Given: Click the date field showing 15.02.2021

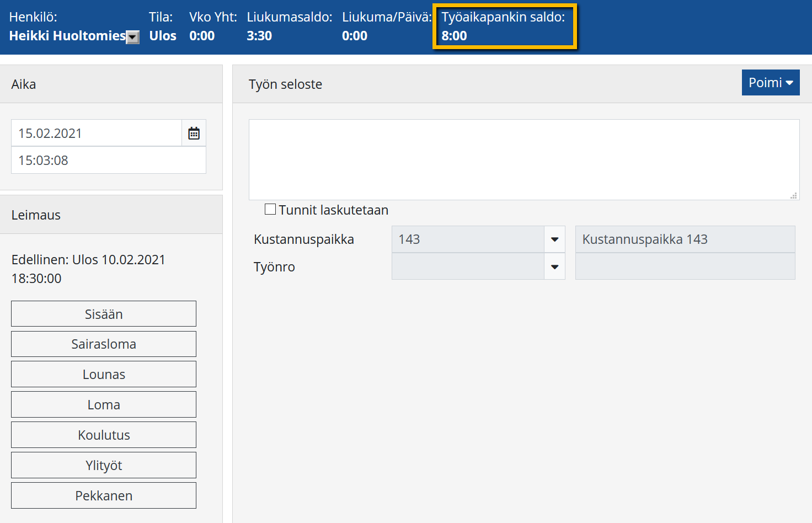Looking at the screenshot, I should pyautogui.click(x=97, y=134).
